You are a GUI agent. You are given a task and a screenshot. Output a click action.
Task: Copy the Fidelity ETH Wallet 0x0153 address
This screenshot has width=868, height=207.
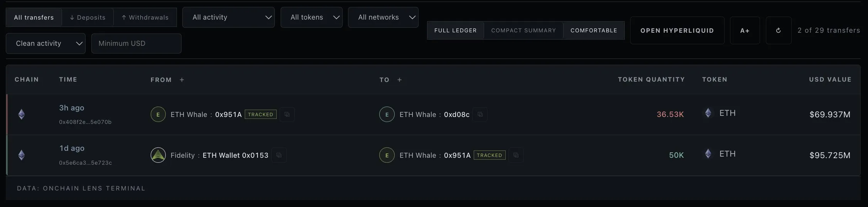pyautogui.click(x=279, y=155)
